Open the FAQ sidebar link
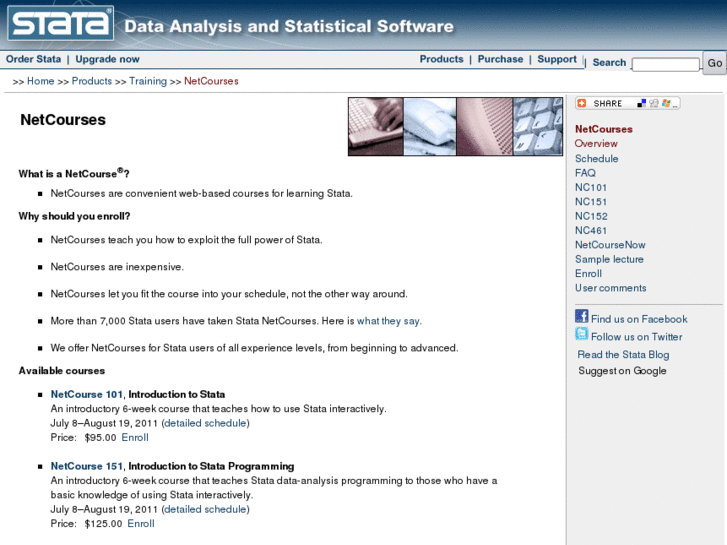 (x=585, y=173)
